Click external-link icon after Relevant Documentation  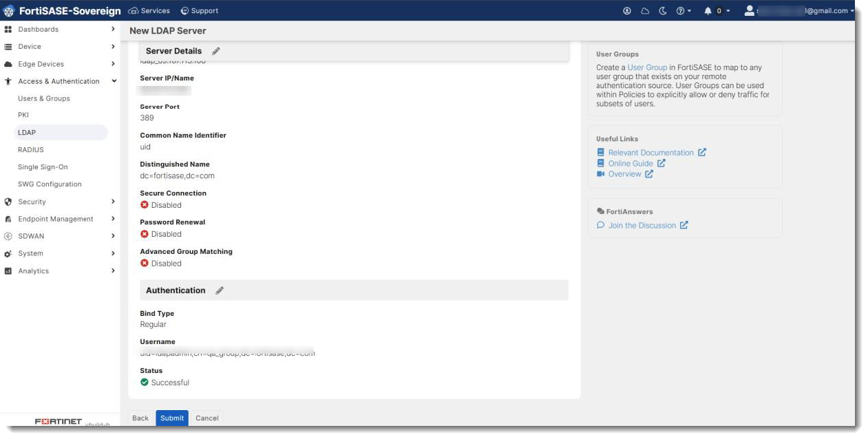(702, 152)
